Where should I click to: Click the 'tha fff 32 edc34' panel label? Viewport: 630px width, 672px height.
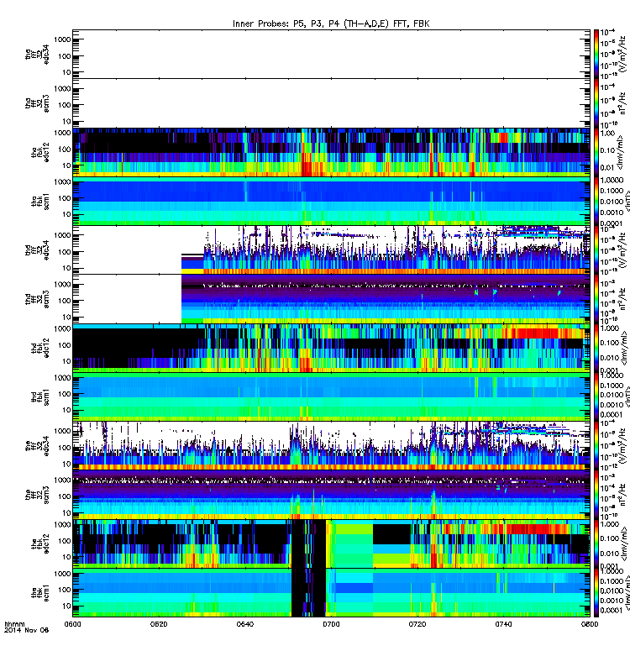pyautogui.click(x=37, y=54)
